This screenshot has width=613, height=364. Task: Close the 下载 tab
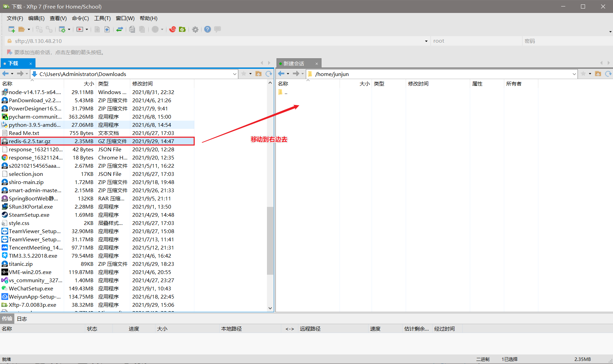31,64
